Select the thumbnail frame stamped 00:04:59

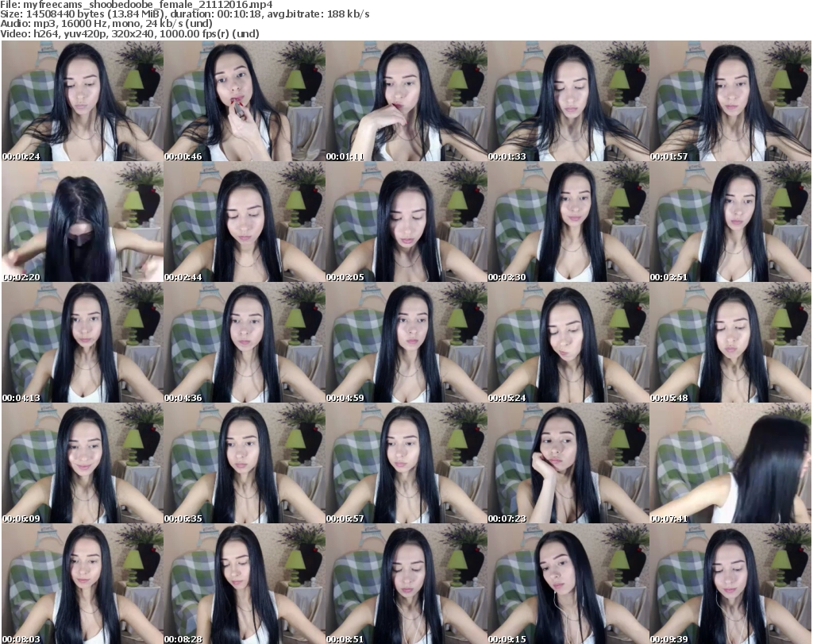coord(406,343)
